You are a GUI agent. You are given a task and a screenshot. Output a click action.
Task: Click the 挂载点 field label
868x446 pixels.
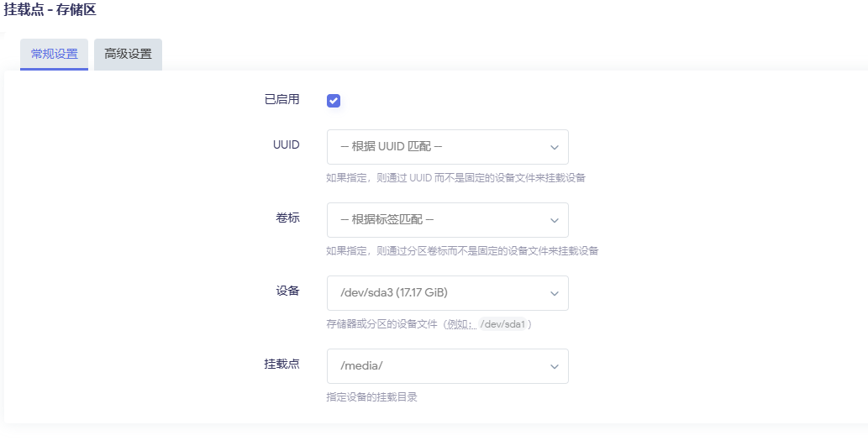(281, 364)
